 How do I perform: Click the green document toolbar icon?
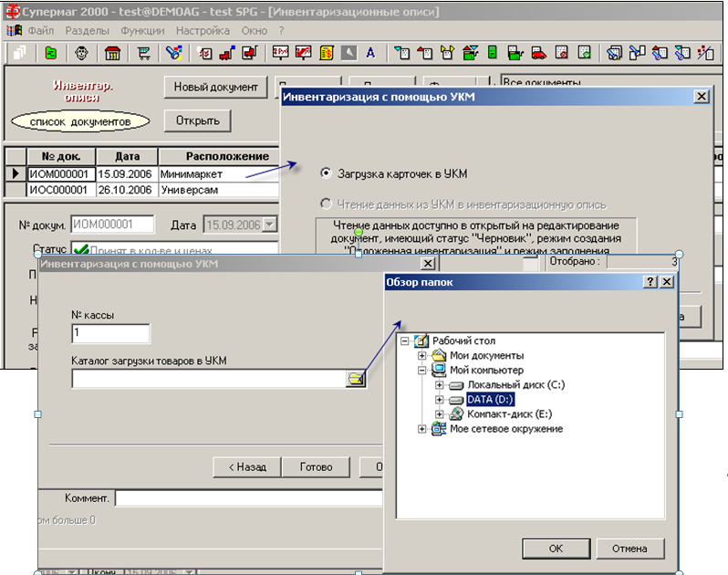50,54
